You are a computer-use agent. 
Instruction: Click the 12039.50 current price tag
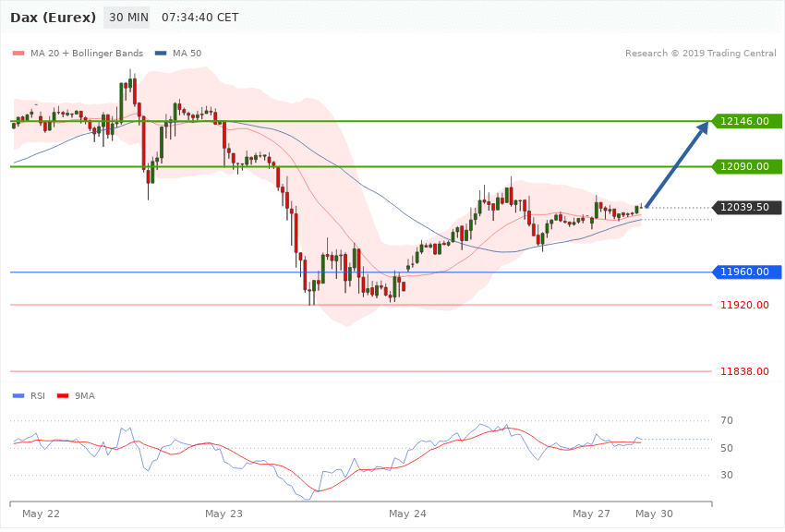click(746, 207)
